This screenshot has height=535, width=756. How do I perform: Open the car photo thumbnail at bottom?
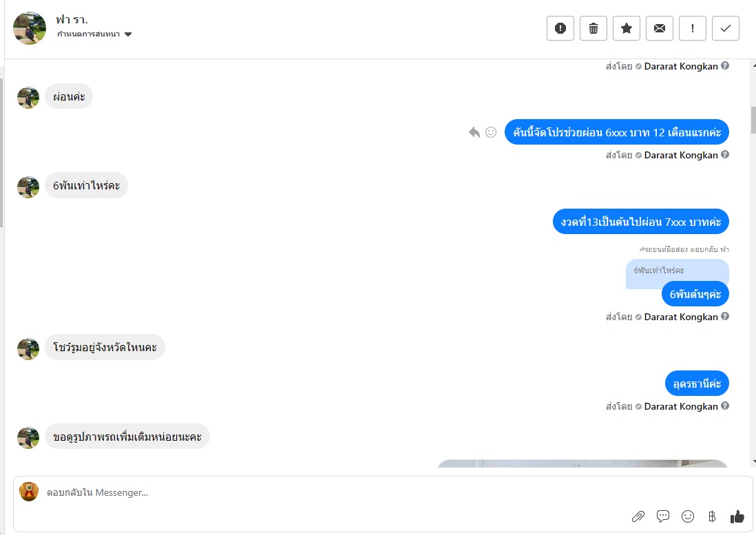click(x=582, y=463)
